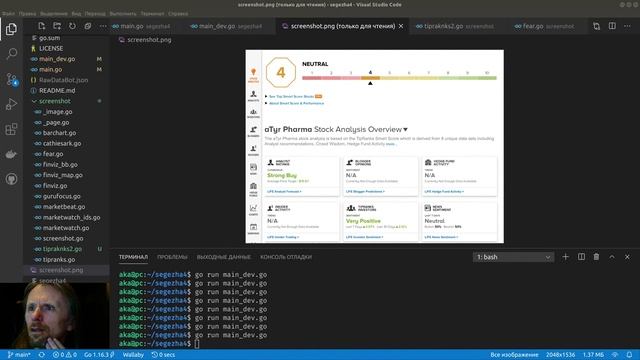Switch to tipraknks2.go editor tab
The image size is (640, 360).
click(x=455, y=26)
